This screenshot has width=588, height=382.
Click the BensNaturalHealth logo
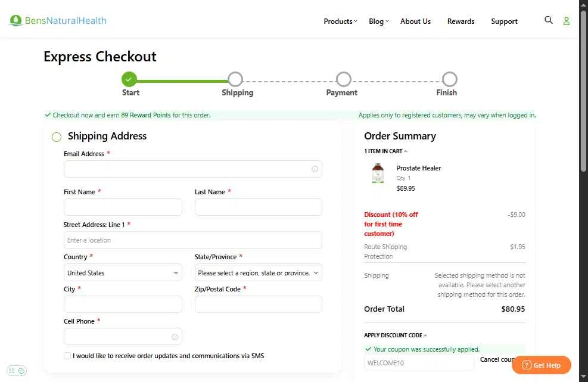tap(58, 20)
